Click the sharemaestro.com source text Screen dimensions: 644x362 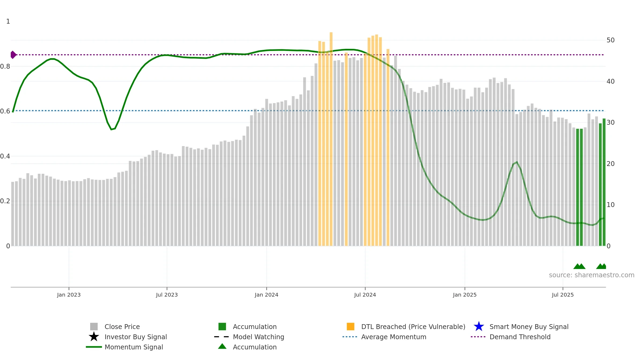pyautogui.click(x=592, y=275)
